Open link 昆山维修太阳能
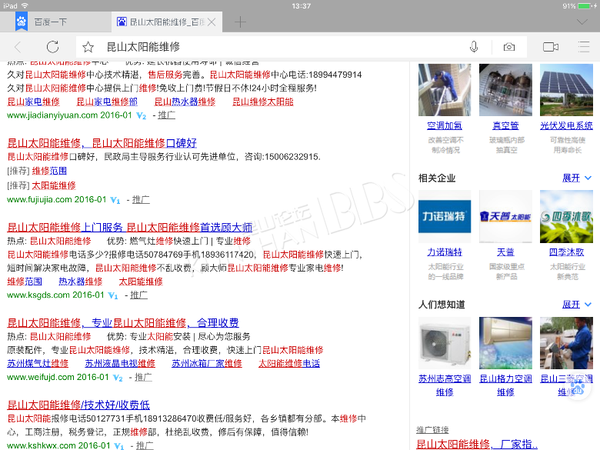 click(263, 102)
